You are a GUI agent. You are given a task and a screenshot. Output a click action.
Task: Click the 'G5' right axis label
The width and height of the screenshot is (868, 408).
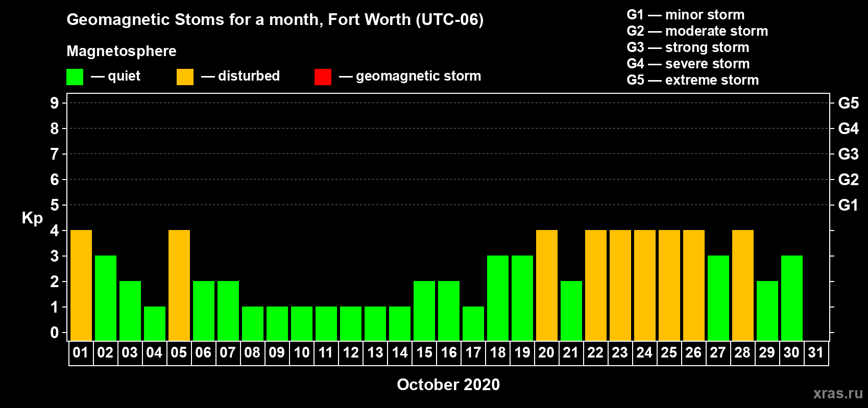[x=849, y=103]
